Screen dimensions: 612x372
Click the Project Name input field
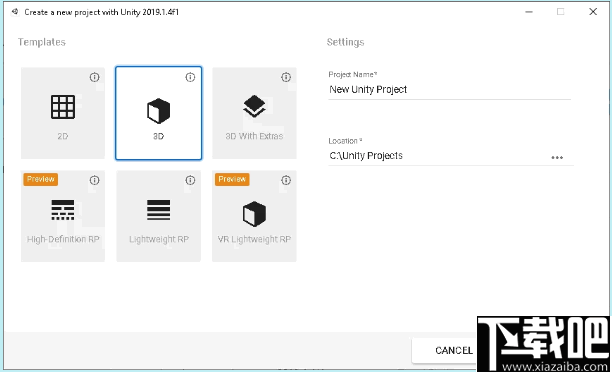[449, 90]
